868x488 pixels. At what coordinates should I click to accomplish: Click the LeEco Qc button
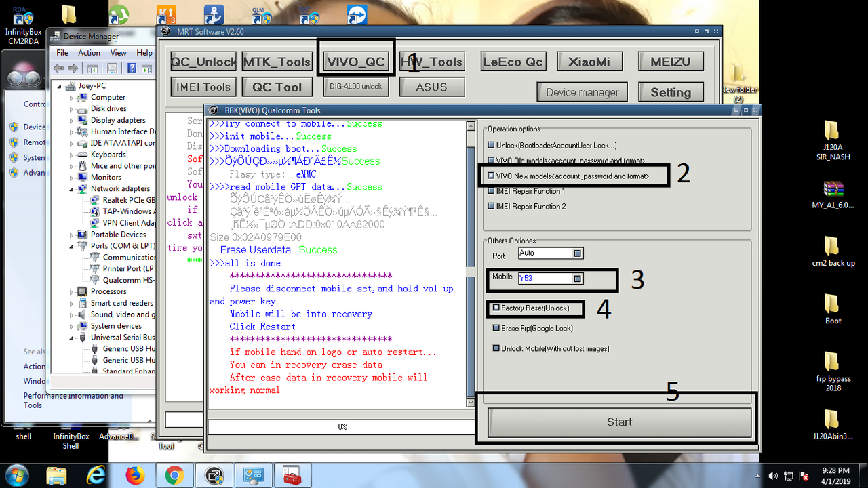point(513,62)
